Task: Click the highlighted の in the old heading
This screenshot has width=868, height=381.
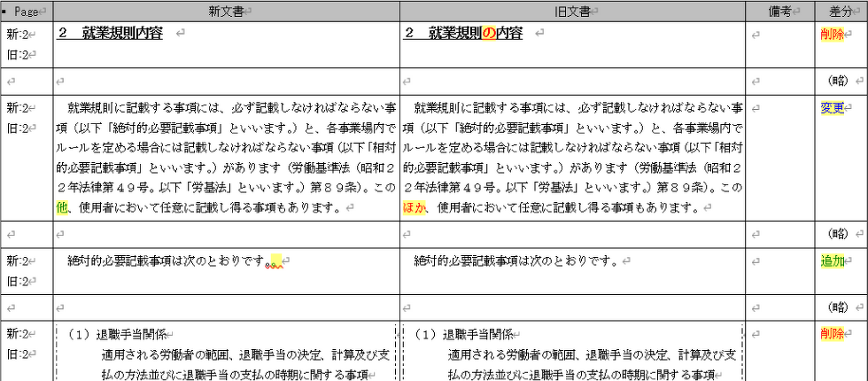Action: click(x=488, y=34)
